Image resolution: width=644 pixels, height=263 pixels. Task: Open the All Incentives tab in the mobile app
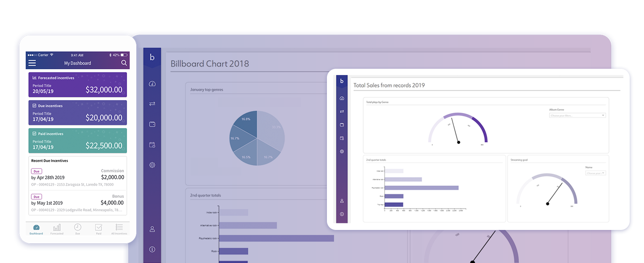(x=119, y=229)
